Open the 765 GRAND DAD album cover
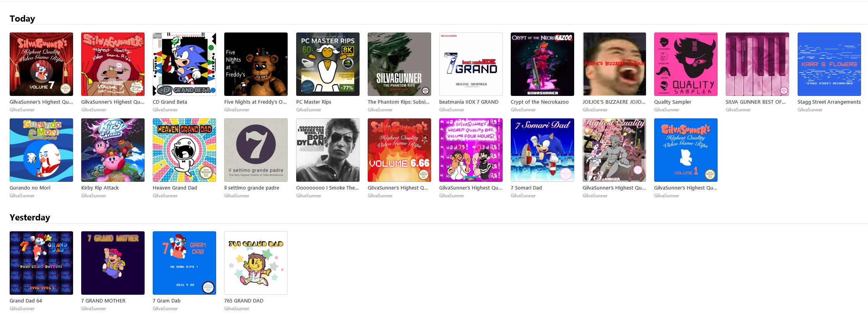This screenshot has width=868, height=316. pos(256,263)
